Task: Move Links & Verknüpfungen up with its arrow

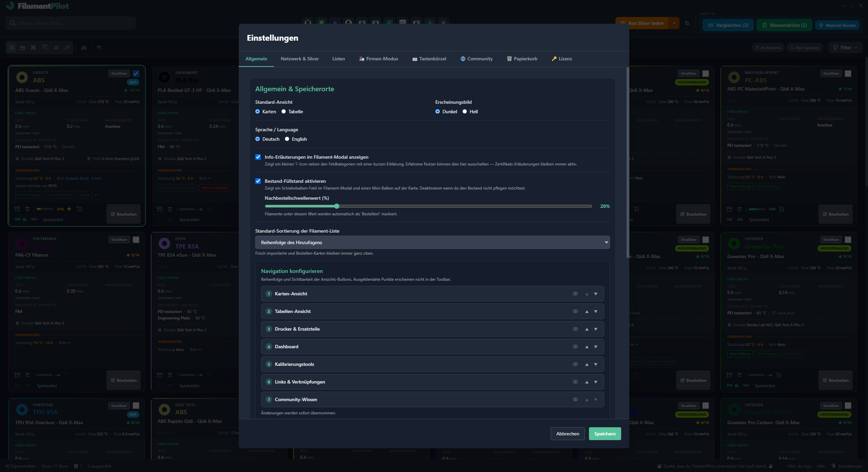Action: pyautogui.click(x=587, y=382)
